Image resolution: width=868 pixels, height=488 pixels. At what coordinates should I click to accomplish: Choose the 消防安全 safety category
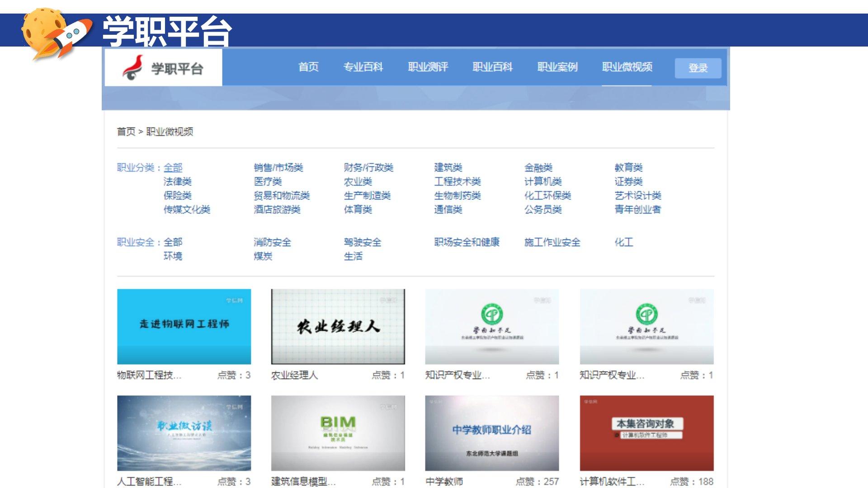(272, 242)
